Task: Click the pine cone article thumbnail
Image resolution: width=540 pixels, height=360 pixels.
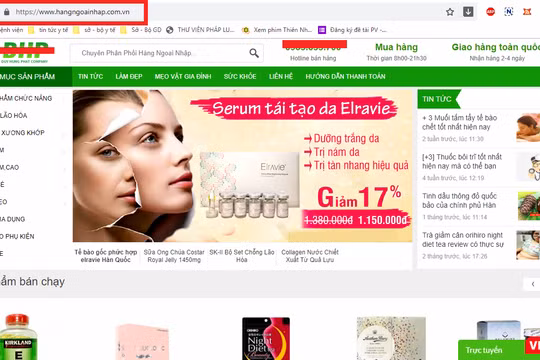Action: coord(529,206)
